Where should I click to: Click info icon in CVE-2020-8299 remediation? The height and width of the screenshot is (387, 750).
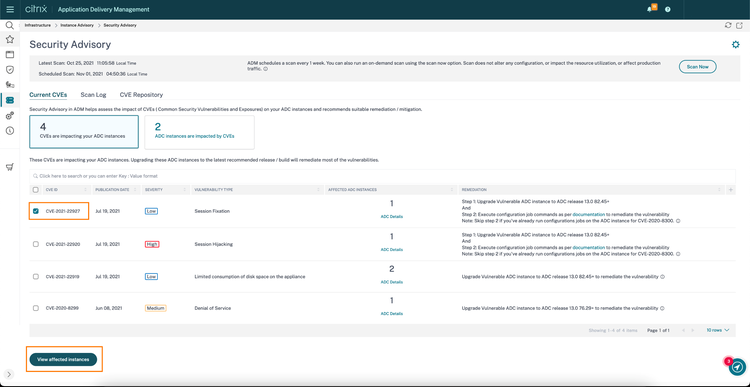pos(662,308)
